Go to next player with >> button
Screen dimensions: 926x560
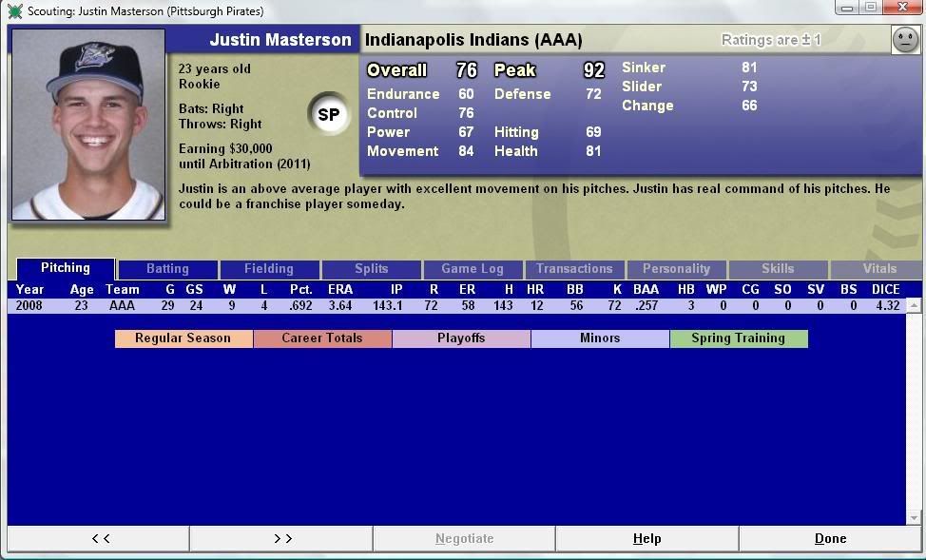[x=281, y=538]
